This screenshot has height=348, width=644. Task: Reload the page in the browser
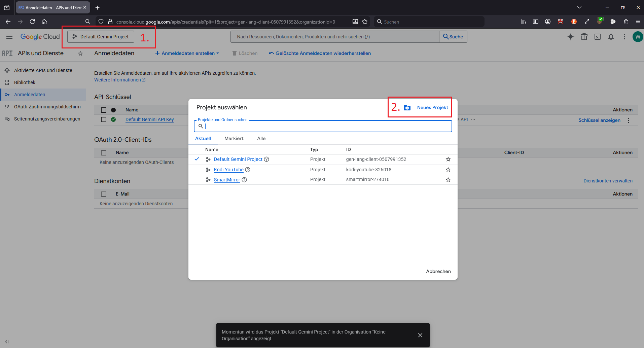pyautogui.click(x=32, y=22)
